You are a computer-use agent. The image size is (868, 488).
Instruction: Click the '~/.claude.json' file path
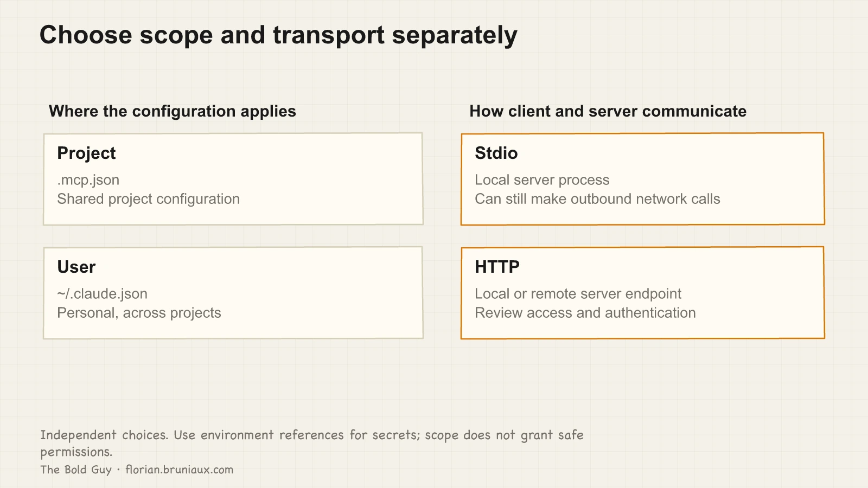click(102, 294)
